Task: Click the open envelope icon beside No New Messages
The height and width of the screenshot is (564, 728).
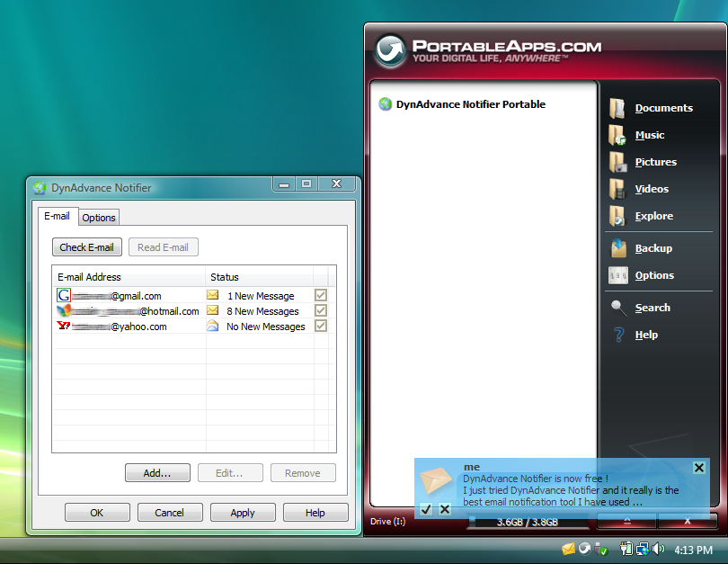Action: (x=213, y=326)
